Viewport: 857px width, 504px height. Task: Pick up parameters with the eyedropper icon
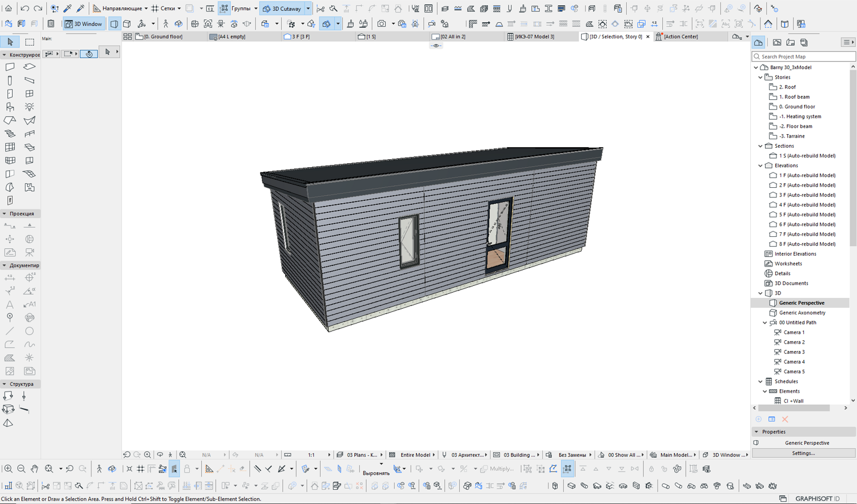[67, 9]
